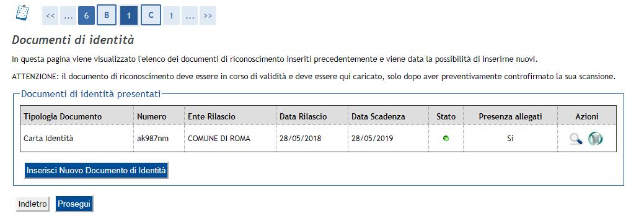Select section B in the wizard navigation
Image resolution: width=644 pixels, height=224 pixels.
[x=107, y=15]
